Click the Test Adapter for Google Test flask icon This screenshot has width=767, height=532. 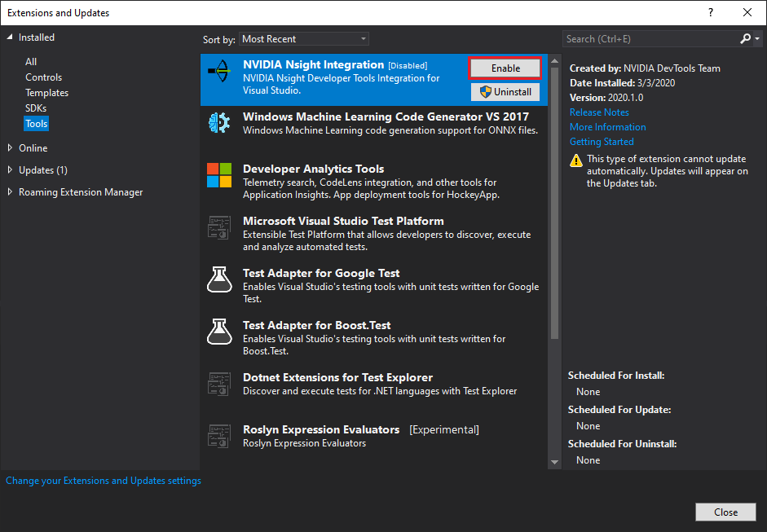point(219,279)
